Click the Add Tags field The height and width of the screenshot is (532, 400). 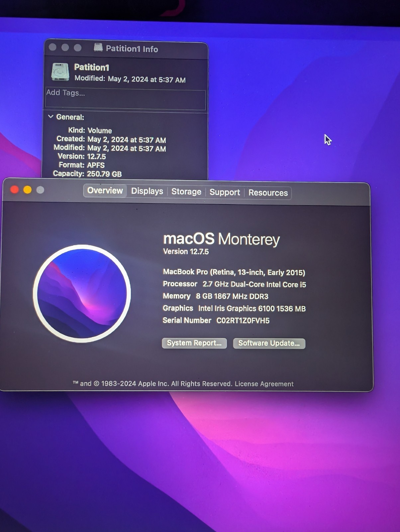[125, 99]
